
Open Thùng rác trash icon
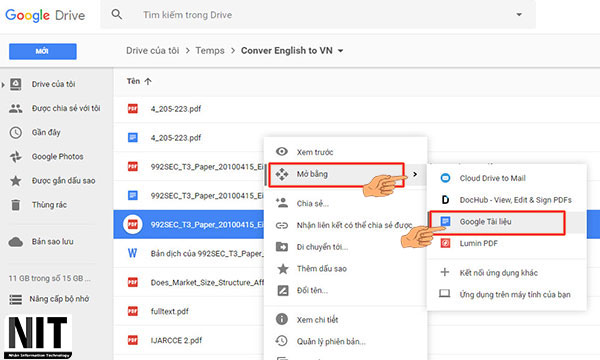(x=16, y=205)
